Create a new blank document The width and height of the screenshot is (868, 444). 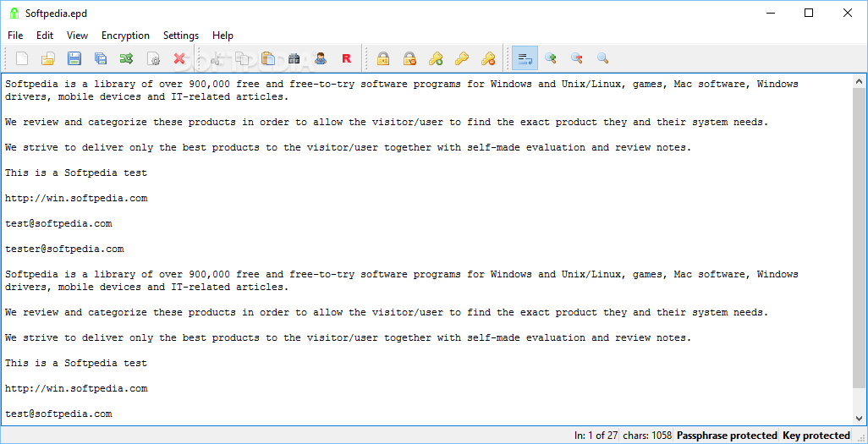(x=22, y=58)
